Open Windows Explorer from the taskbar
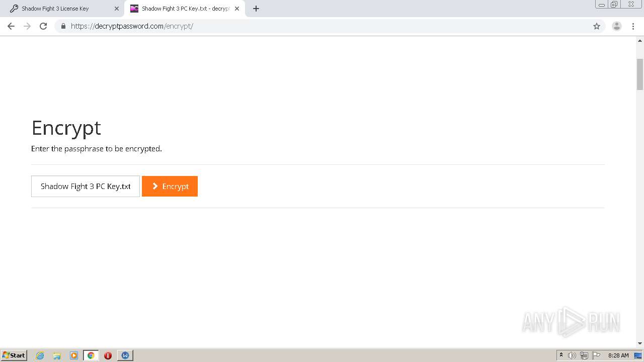 click(x=57, y=355)
